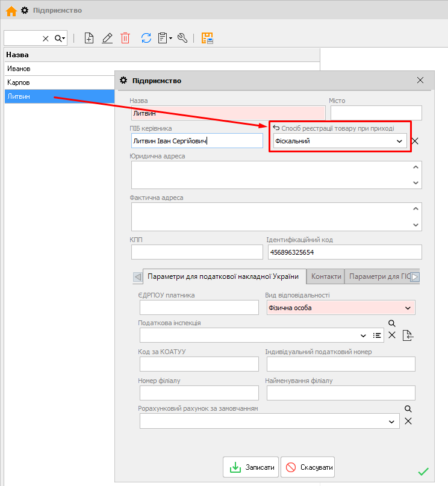Switch to the Контакти tab
The width and height of the screenshot is (448, 486).
click(x=326, y=276)
